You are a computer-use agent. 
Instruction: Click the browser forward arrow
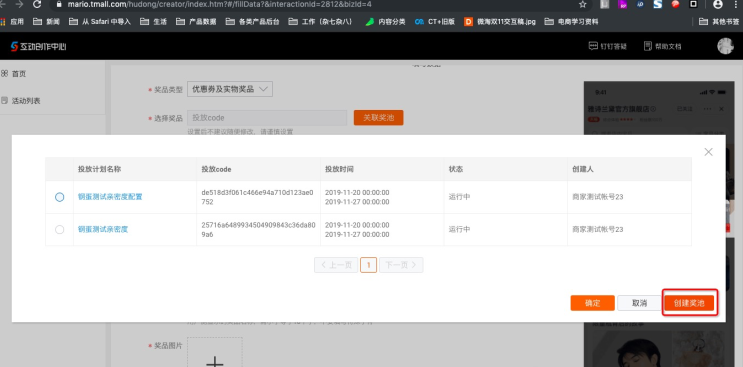pos(19,4)
